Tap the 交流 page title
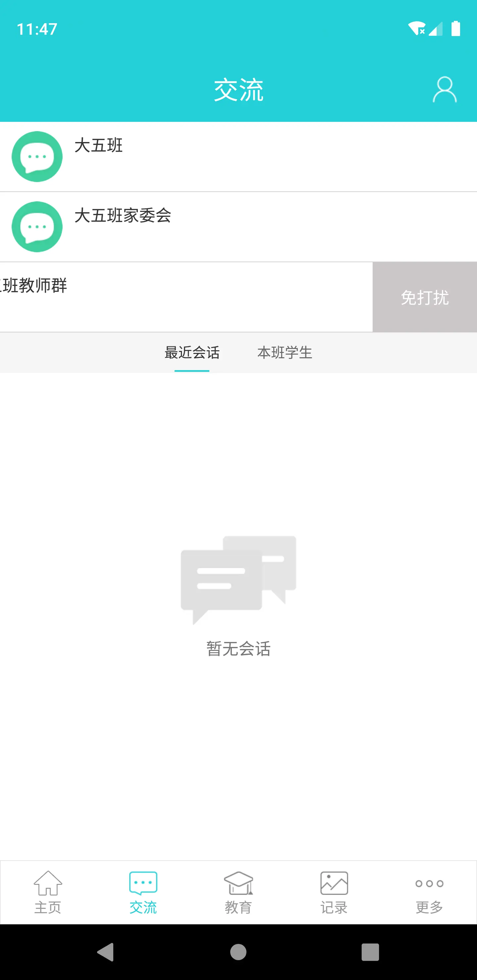The width and height of the screenshot is (477, 980). click(239, 90)
